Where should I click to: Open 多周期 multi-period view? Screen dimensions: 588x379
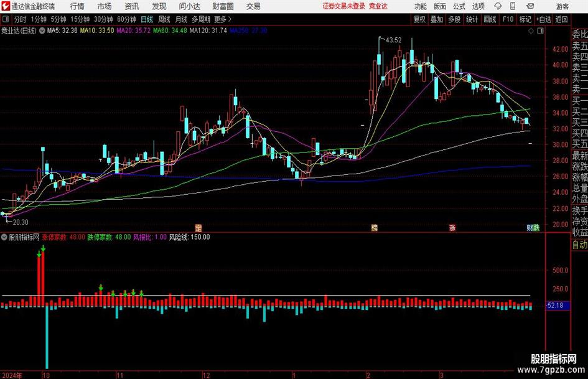[201, 19]
